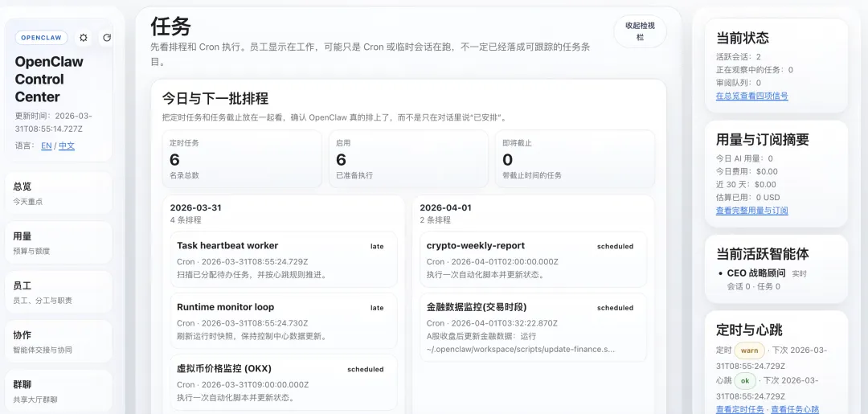Click the 近 30 天：$0.00 line
The width and height of the screenshot is (868, 414).
click(x=746, y=184)
